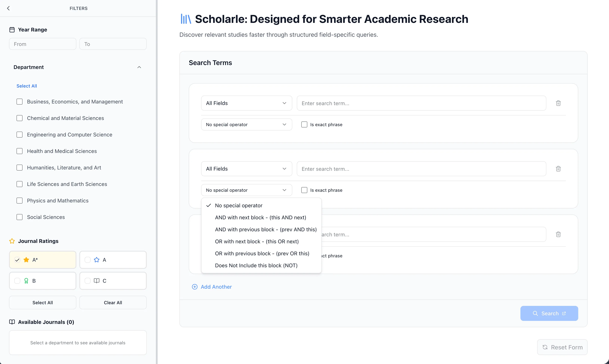Viewport: 609px width, 364px height.
Task: Click the Reset Form button
Action: point(562,347)
